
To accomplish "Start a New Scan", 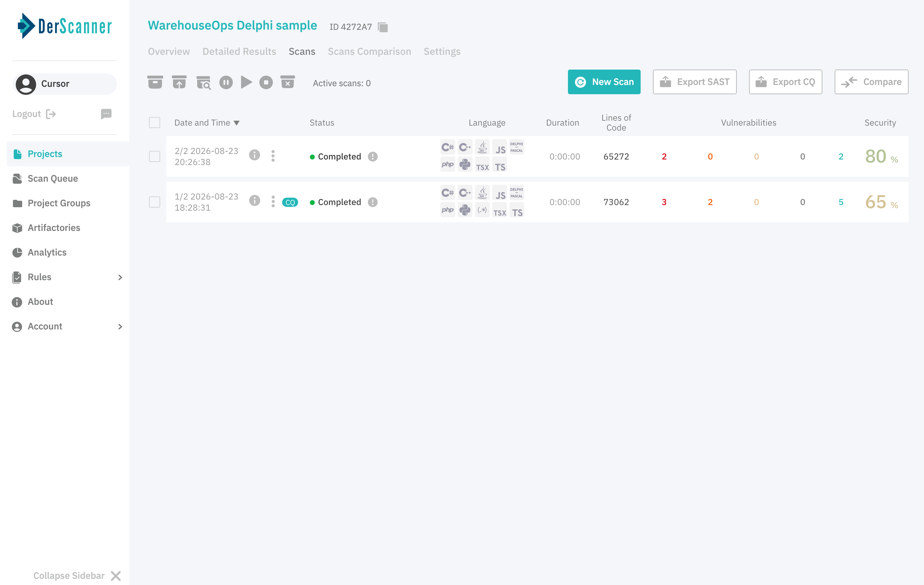I will coord(604,82).
